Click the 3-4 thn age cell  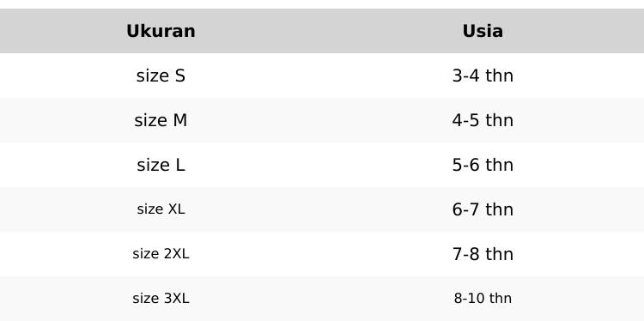pyautogui.click(x=483, y=76)
